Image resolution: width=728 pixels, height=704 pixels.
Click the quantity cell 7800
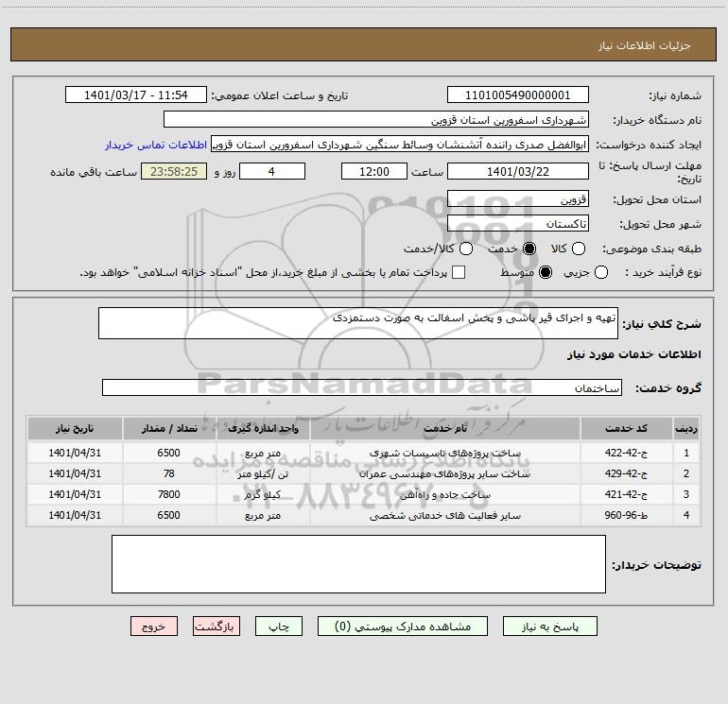[x=169, y=495]
